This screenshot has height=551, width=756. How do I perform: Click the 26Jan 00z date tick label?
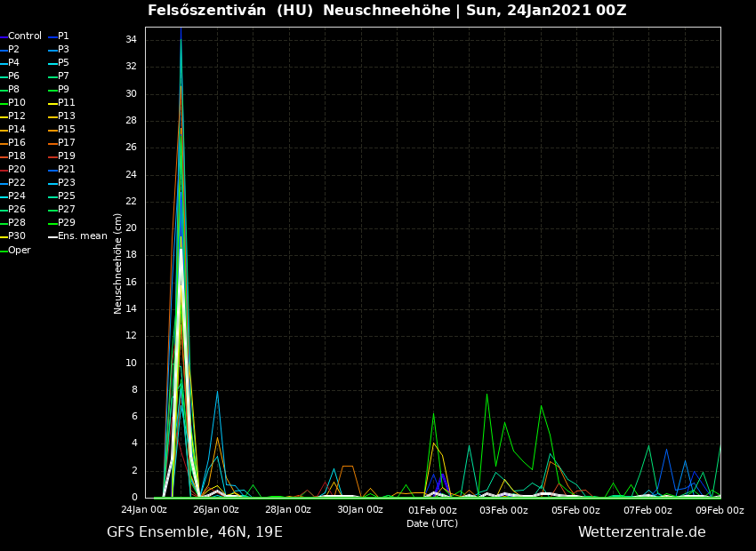coord(216,510)
